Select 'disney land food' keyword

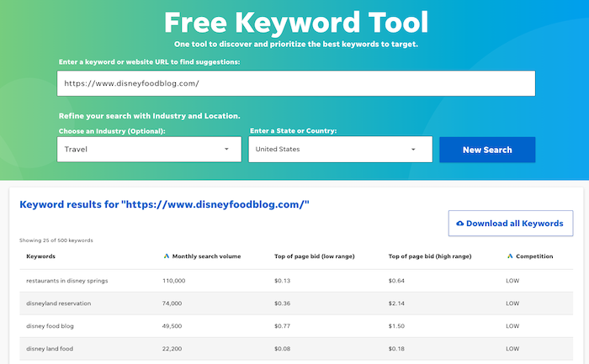(x=50, y=349)
